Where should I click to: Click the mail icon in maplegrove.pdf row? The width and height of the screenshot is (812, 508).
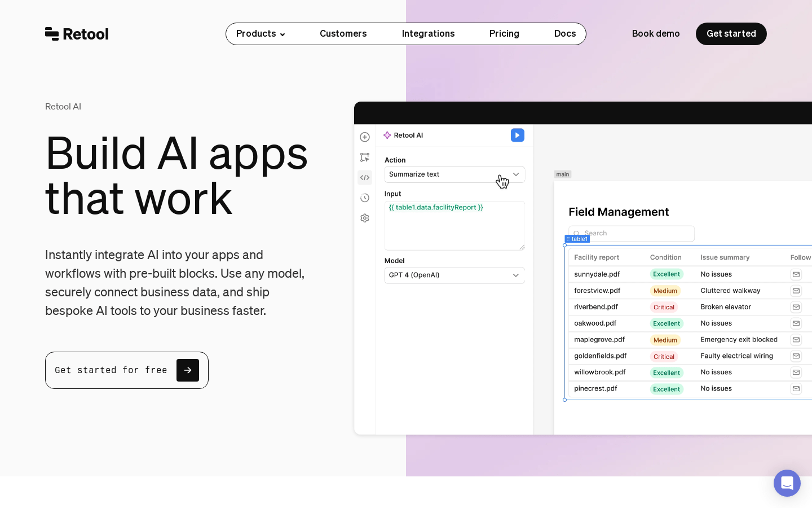796,340
